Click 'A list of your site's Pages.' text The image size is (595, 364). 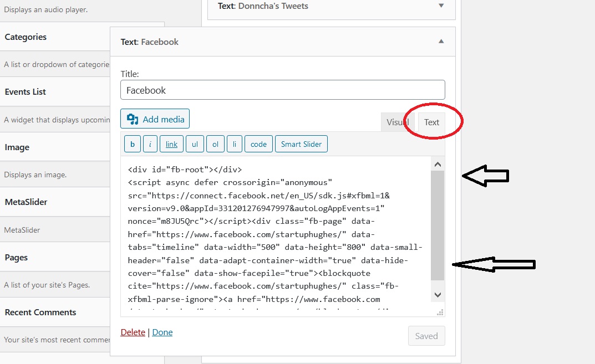(47, 285)
